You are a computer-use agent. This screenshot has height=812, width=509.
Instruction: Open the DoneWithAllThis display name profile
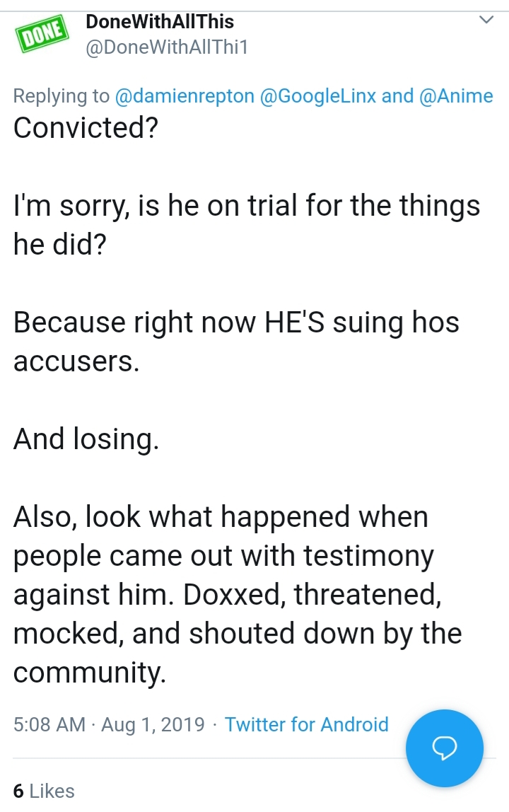point(160,22)
